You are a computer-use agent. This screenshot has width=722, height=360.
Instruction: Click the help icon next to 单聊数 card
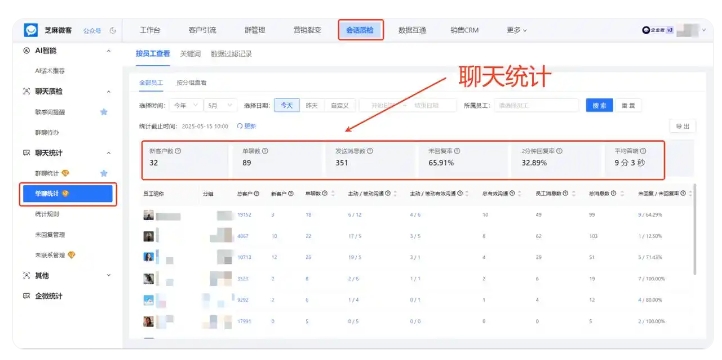point(265,151)
